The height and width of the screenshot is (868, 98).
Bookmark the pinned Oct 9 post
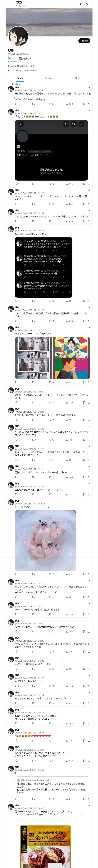(x=84, y=104)
